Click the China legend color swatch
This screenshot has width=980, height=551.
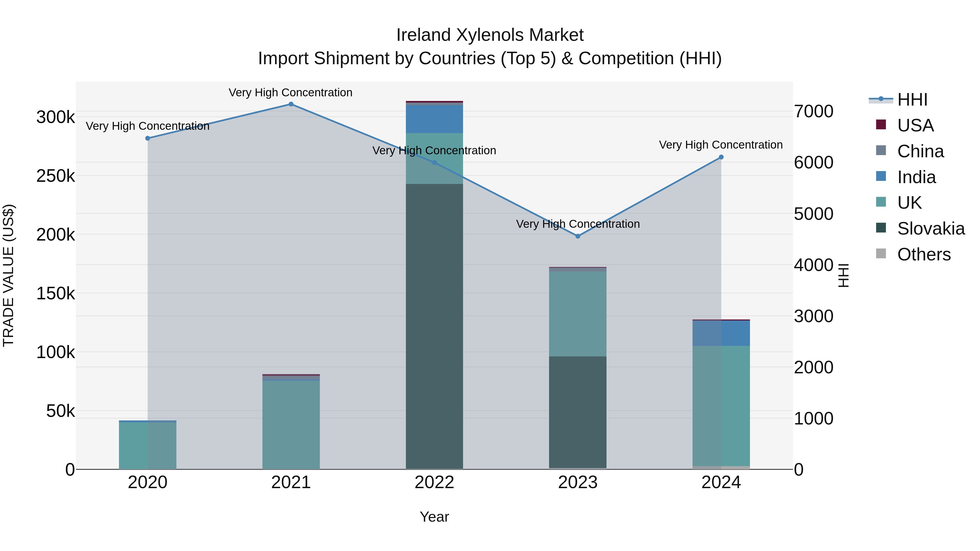881,150
